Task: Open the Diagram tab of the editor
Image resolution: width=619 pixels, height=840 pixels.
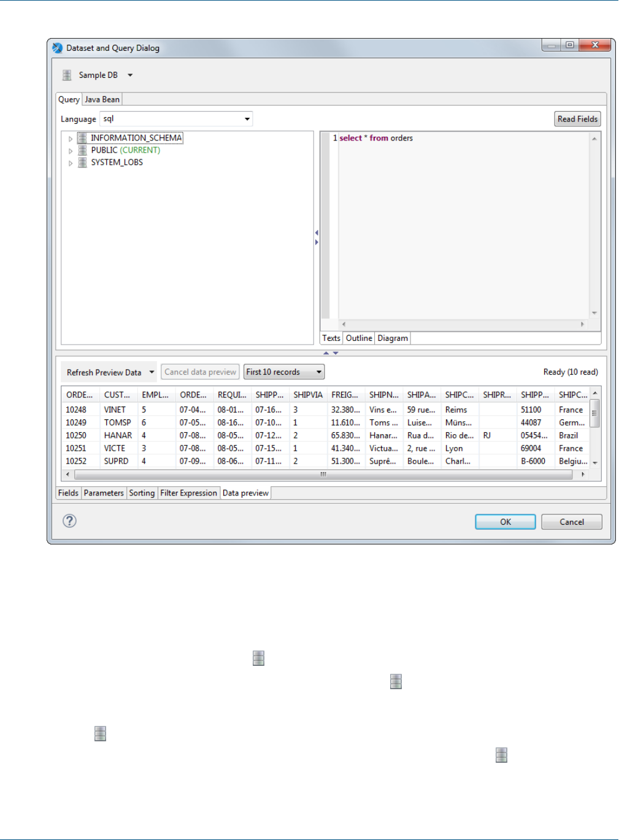Action: point(393,338)
